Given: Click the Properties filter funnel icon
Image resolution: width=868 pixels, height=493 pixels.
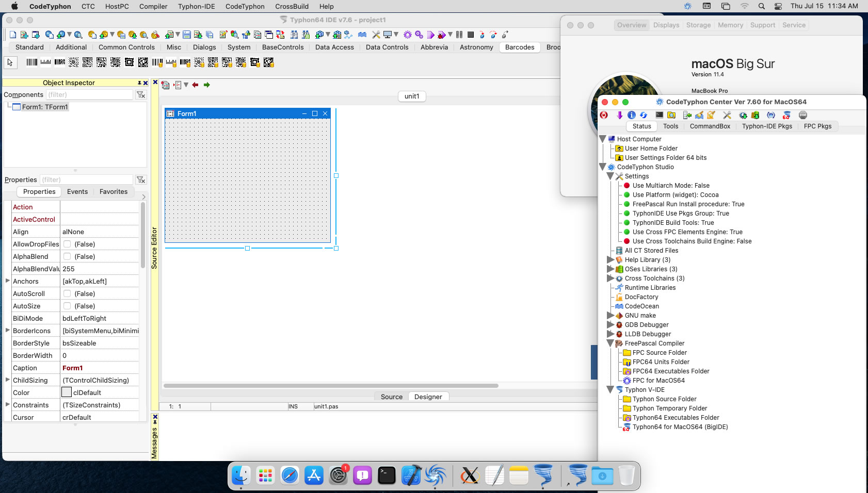Looking at the screenshot, I should tap(141, 180).
